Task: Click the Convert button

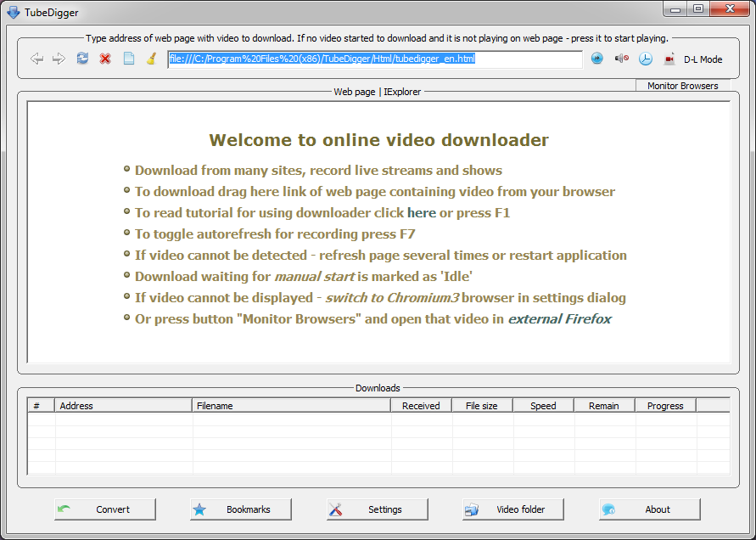Action: 105,509
